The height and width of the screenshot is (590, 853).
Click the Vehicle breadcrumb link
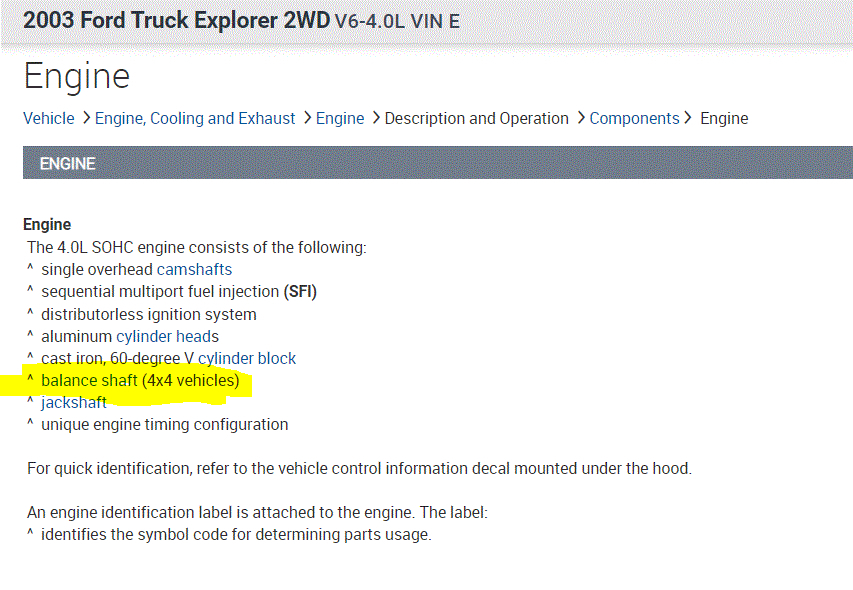pos(48,118)
